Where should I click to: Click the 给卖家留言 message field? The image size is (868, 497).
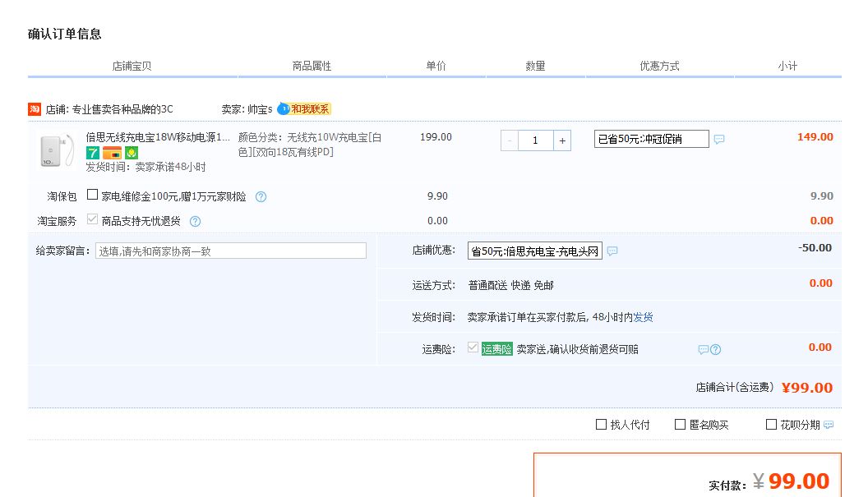(231, 251)
